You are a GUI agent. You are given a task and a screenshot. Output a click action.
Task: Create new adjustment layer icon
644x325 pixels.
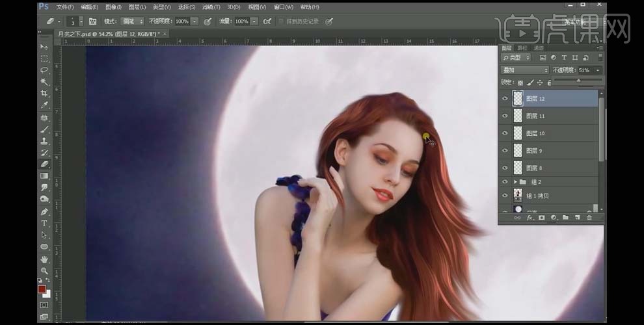tap(554, 218)
